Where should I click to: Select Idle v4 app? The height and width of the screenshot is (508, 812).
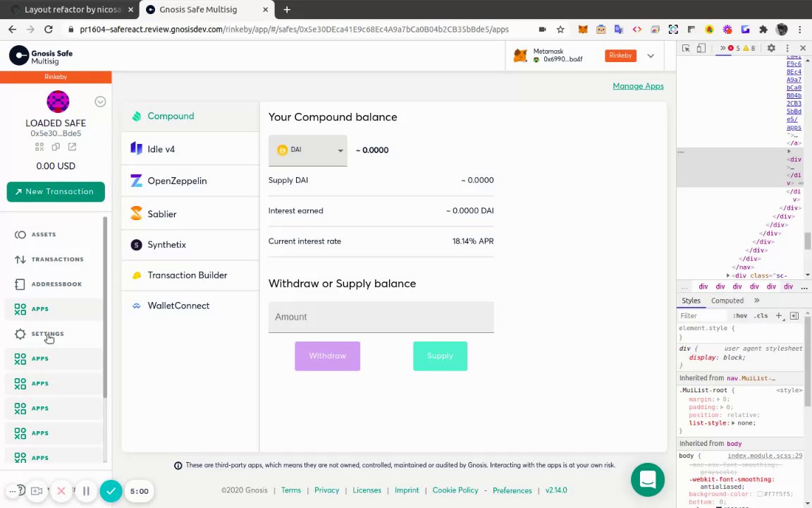point(190,150)
